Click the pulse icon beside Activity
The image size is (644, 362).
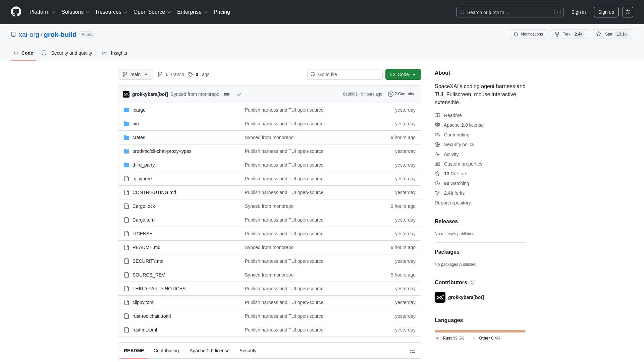pyautogui.click(x=437, y=154)
